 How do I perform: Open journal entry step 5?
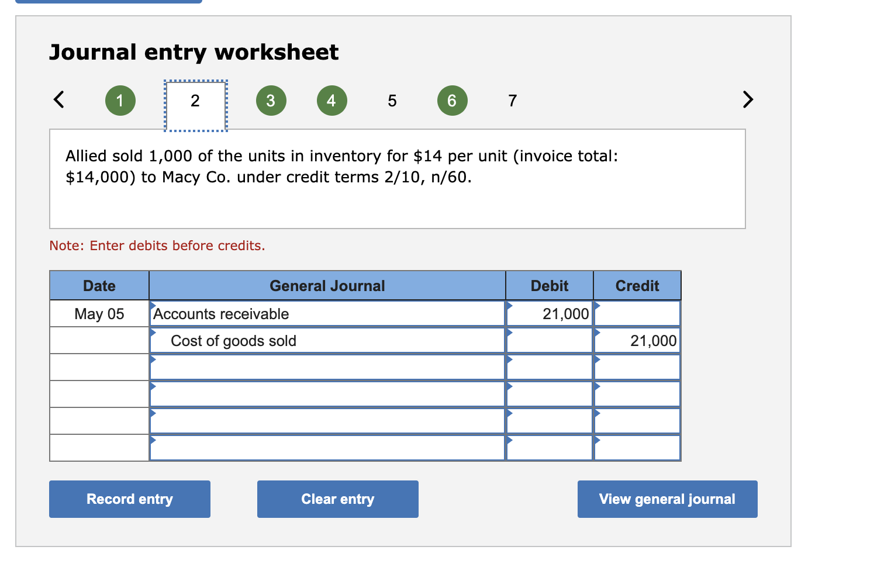392,101
